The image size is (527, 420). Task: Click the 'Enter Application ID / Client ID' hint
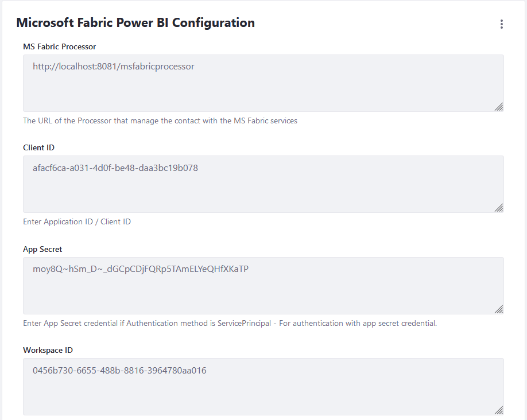pos(77,221)
